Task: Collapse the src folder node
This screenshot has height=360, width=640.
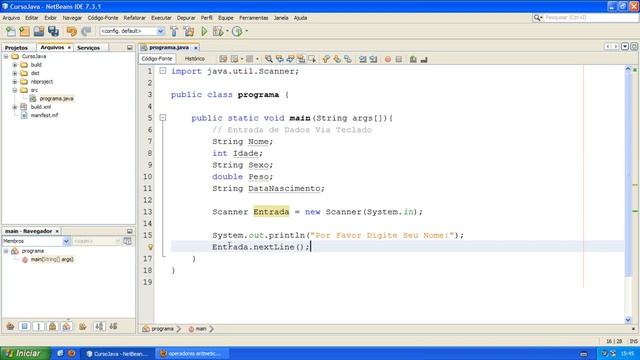Action: [x=15, y=90]
